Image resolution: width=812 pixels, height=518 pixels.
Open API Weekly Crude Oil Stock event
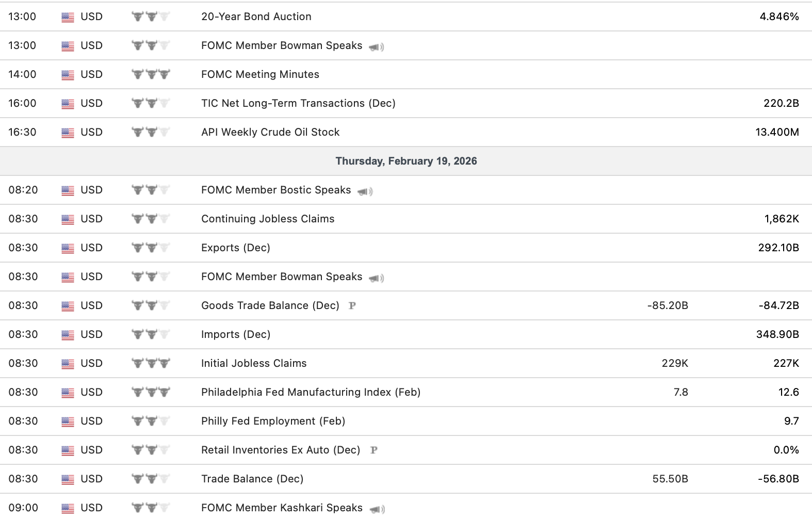(x=270, y=132)
